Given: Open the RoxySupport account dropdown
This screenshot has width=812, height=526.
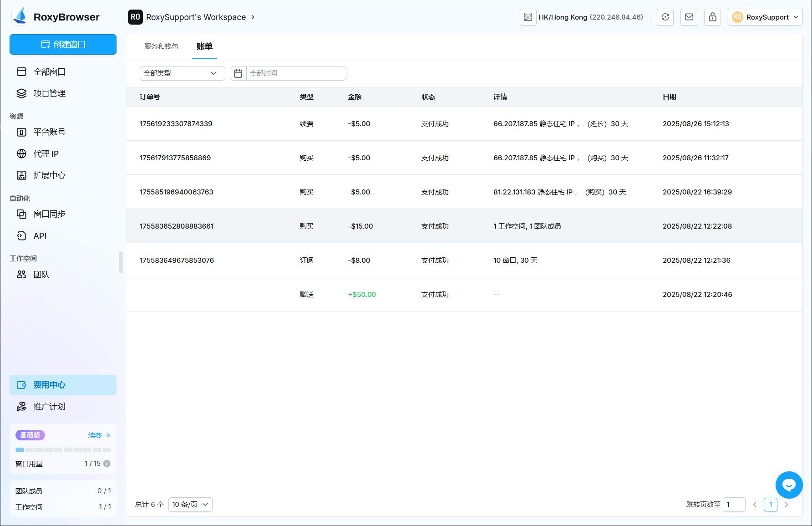Looking at the screenshot, I should coord(765,17).
